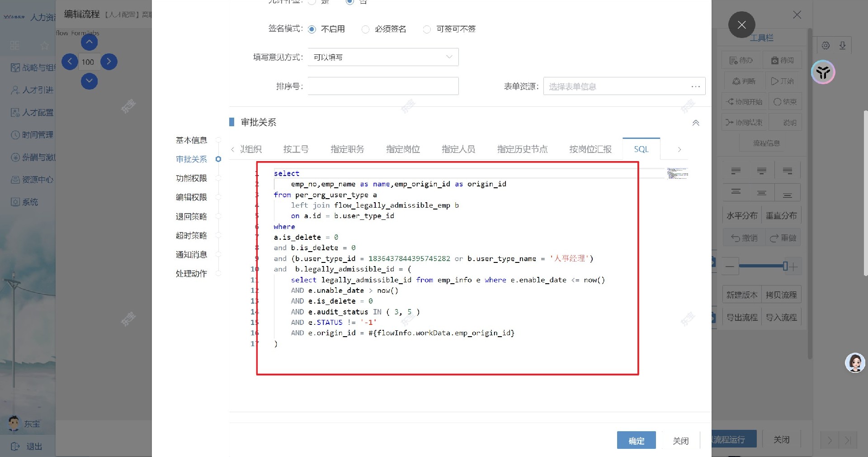Select the 必须签名 radio option

tap(365, 29)
